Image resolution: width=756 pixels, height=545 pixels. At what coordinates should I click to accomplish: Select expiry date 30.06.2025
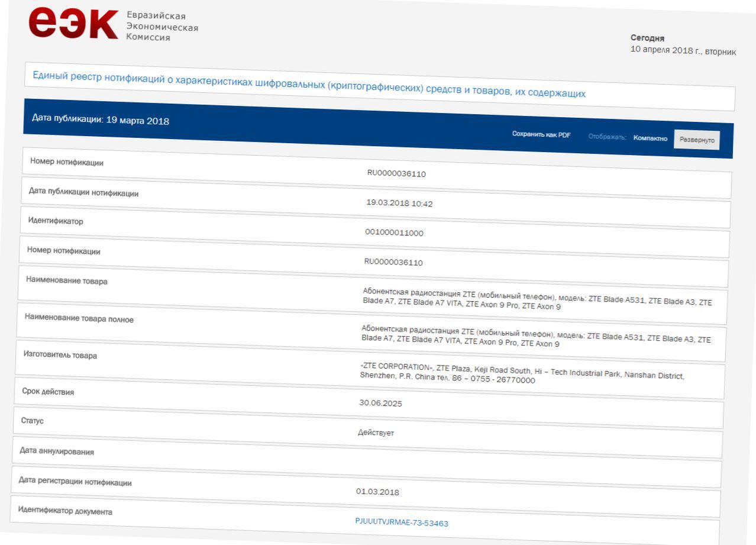pos(380,404)
